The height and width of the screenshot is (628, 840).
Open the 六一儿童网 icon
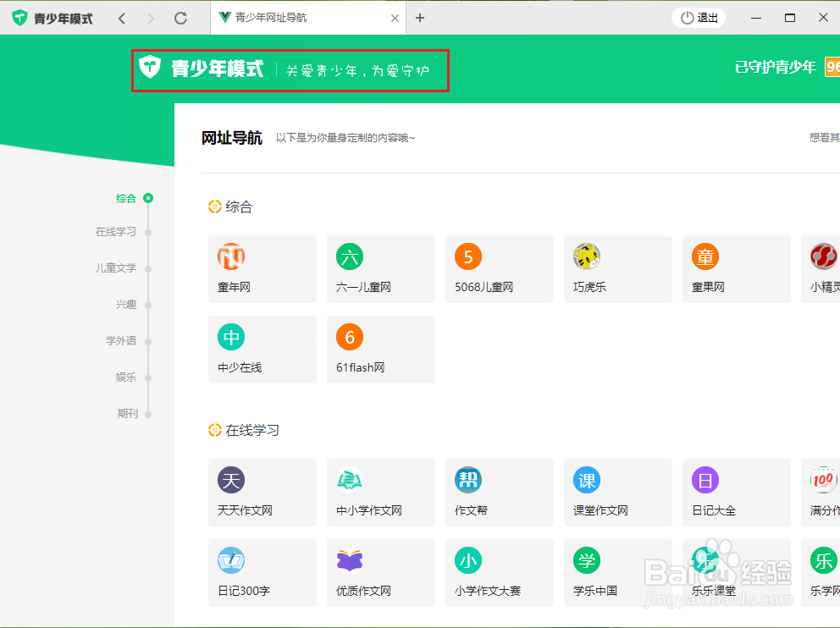(380, 269)
